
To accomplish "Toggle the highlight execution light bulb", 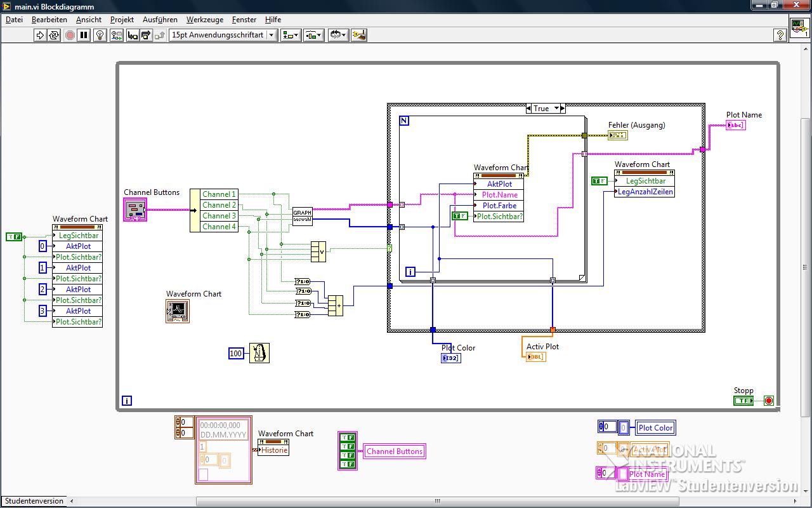I will pos(100,35).
